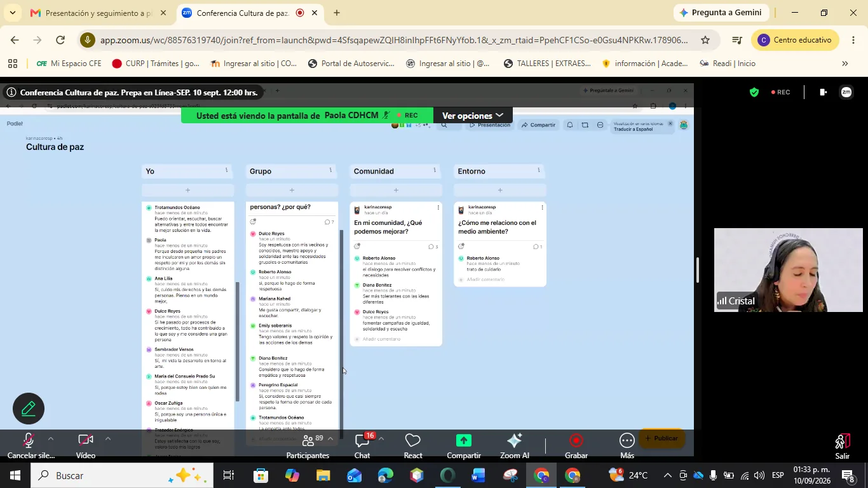Click the Zoom view layout icon

click(x=824, y=92)
